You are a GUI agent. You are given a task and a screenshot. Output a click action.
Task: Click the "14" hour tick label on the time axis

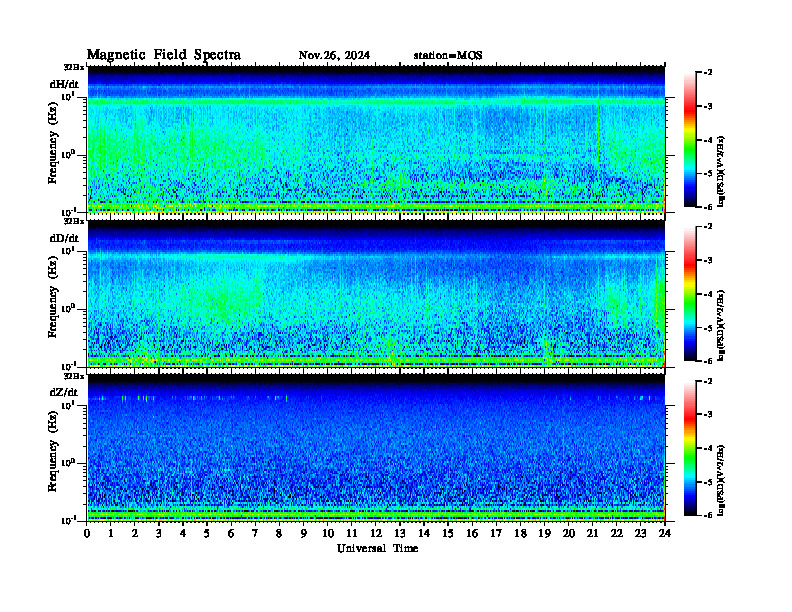[x=424, y=534]
